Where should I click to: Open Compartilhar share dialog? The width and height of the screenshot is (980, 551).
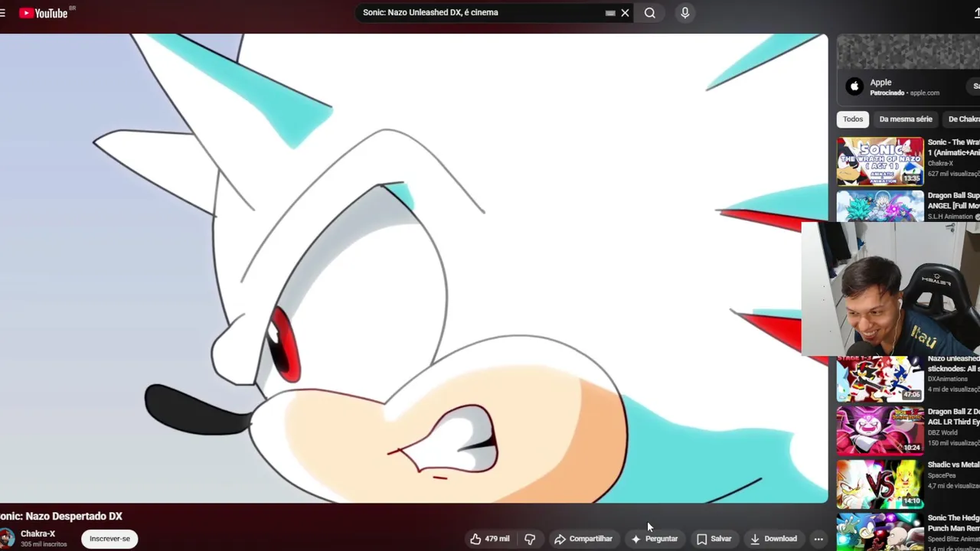pos(583,539)
